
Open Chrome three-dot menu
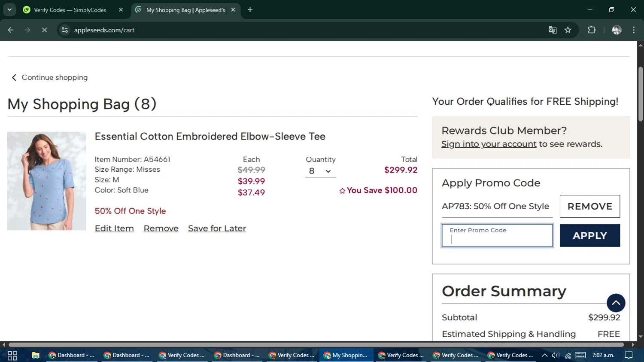point(634,30)
